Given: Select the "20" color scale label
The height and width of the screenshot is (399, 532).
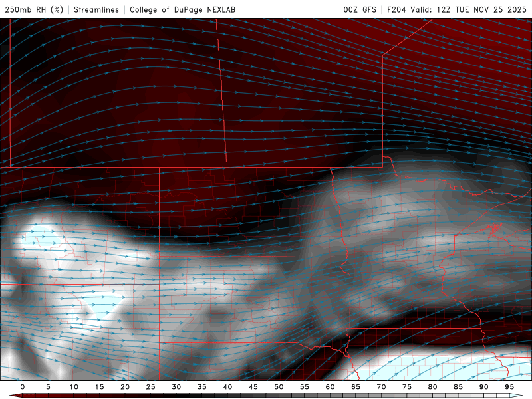Looking at the screenshot, I should pyautogui.click(x=125, y=387).
